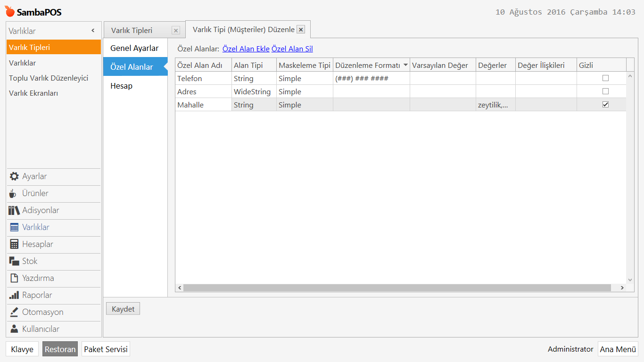Click Simple mask cell in Adres row
This screenshot has width=644, height=362.
click(x=305, y=91)
